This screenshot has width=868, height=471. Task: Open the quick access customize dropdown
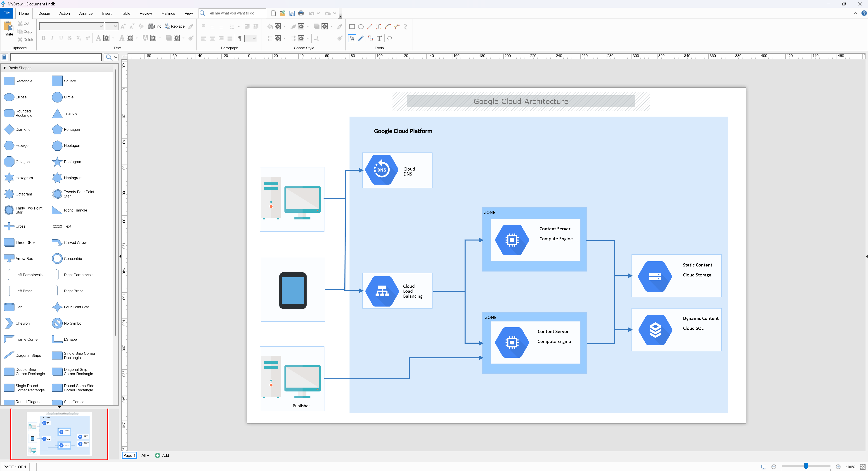click(x=340, y=16)
